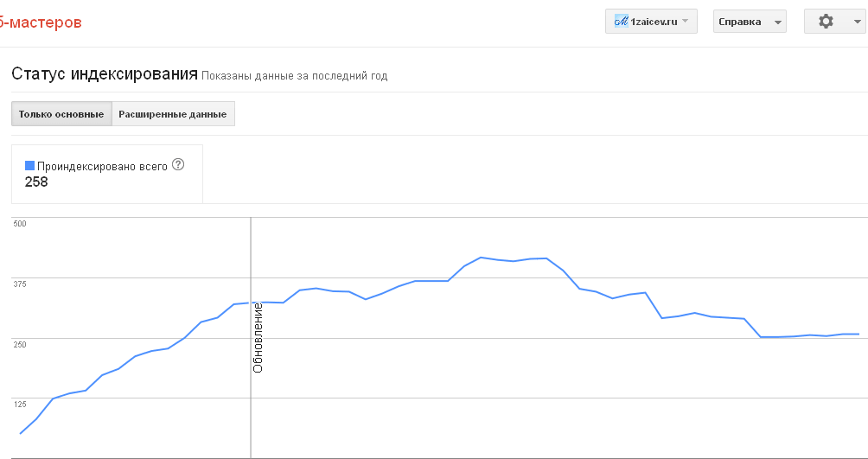Open the Справка help menu
Viewport: 868px width, 459px height.
[749, 22]
